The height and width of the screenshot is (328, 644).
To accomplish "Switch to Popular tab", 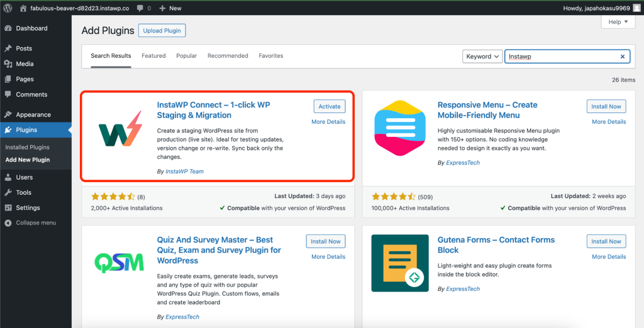I will (x=186, y=56).
